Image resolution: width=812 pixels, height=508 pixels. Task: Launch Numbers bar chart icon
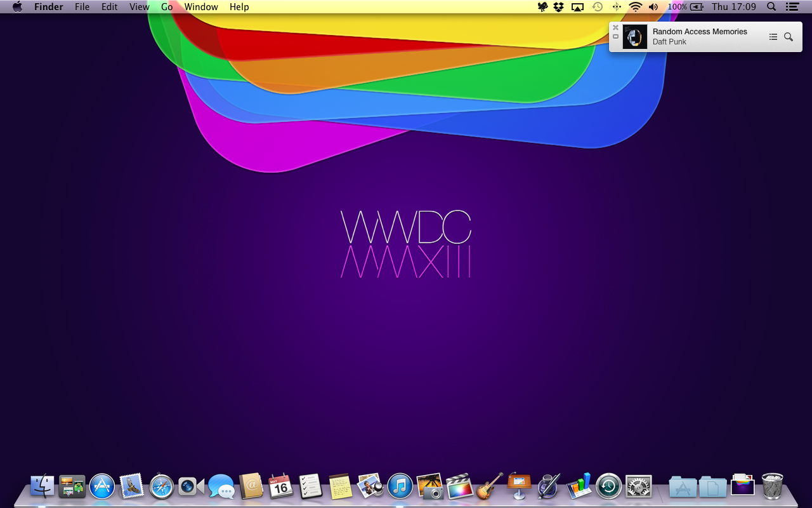pyautogui.click(x=579, y=486)
